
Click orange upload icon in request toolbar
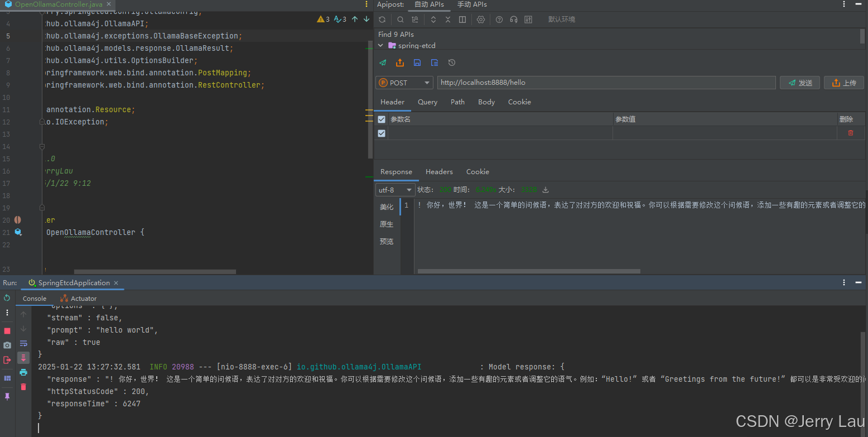pyautogui.click(x=400, y=63)
